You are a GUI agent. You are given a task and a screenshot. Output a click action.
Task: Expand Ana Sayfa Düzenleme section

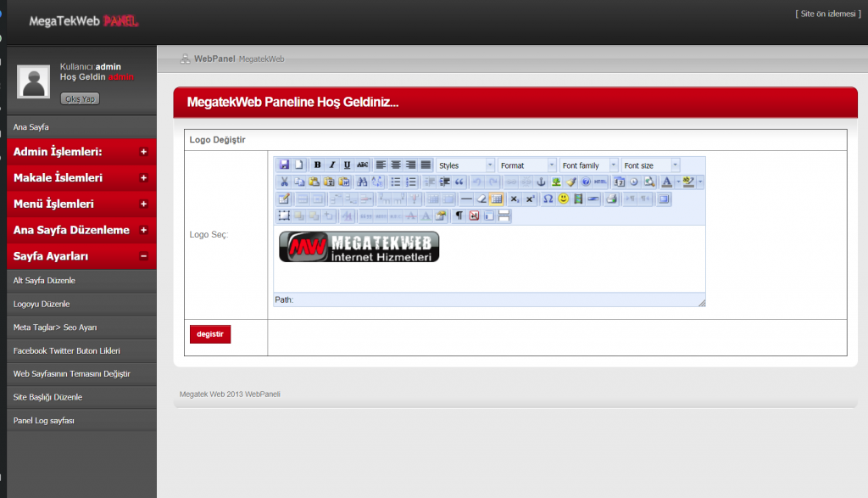(82, 230)
